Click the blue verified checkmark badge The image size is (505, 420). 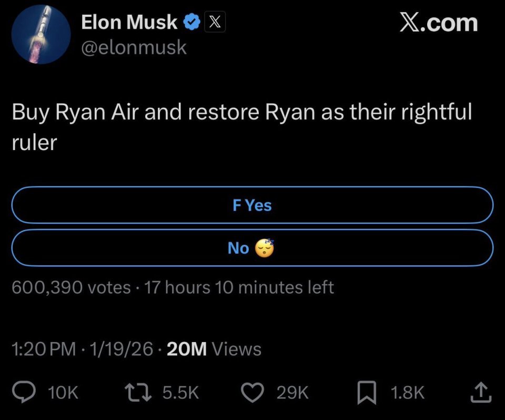pyautogui.click(x=191, y=22)
